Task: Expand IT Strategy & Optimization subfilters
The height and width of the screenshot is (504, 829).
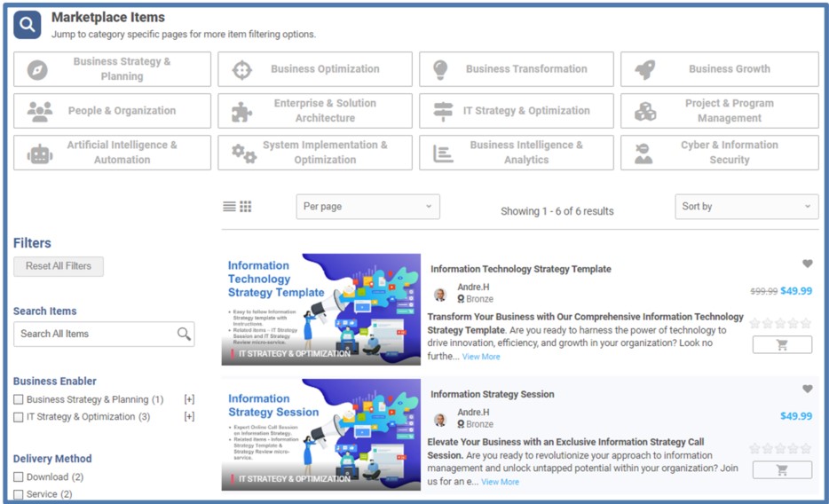Action: click(x=189, y=416)
